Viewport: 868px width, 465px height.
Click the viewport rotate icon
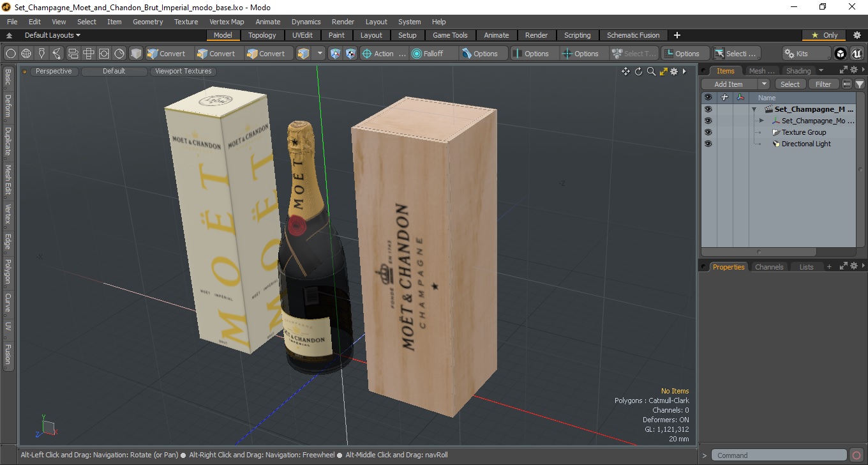click(x=638, y=72)
